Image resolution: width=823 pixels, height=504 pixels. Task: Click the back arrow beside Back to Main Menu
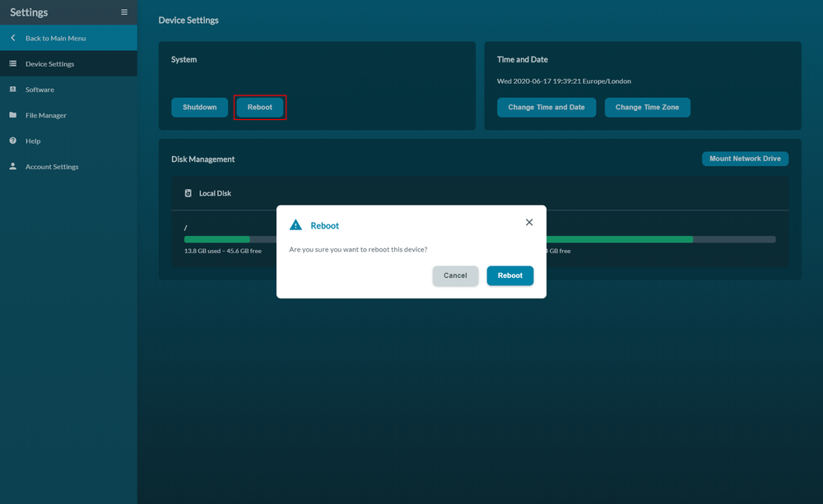(13, 38)
